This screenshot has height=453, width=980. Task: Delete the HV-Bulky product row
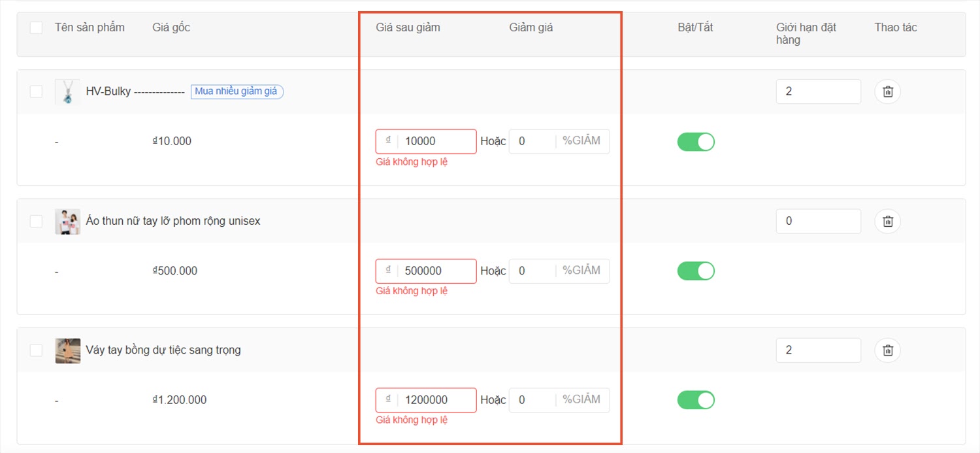(887, 92)
